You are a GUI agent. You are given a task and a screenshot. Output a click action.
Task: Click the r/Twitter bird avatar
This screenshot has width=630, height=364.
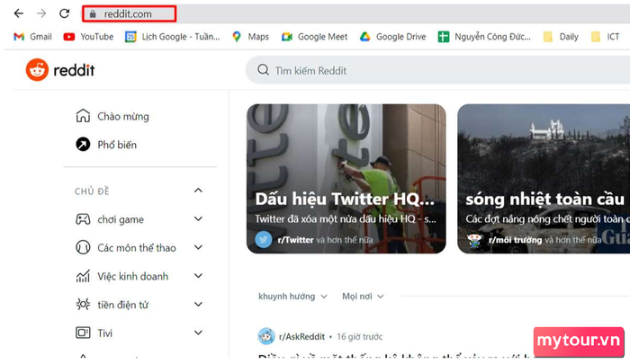pyautogui.click(x=264, y=240)
